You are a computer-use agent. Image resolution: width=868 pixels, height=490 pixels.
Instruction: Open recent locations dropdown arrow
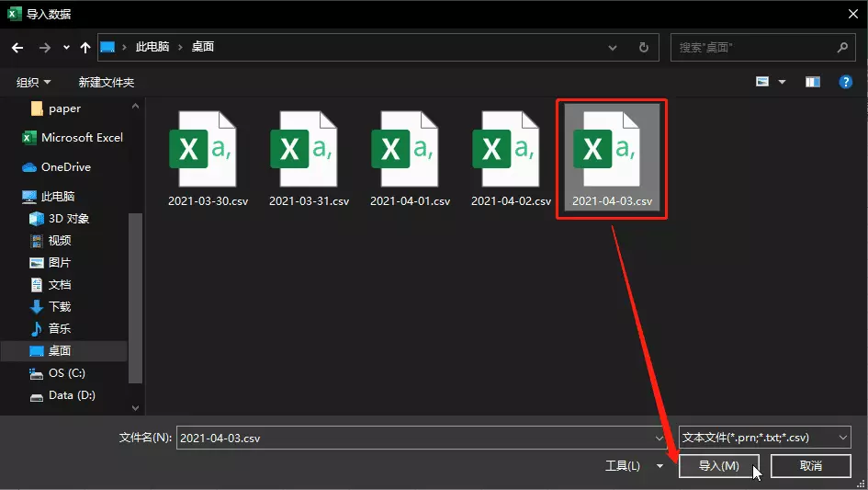coord(66,48)
